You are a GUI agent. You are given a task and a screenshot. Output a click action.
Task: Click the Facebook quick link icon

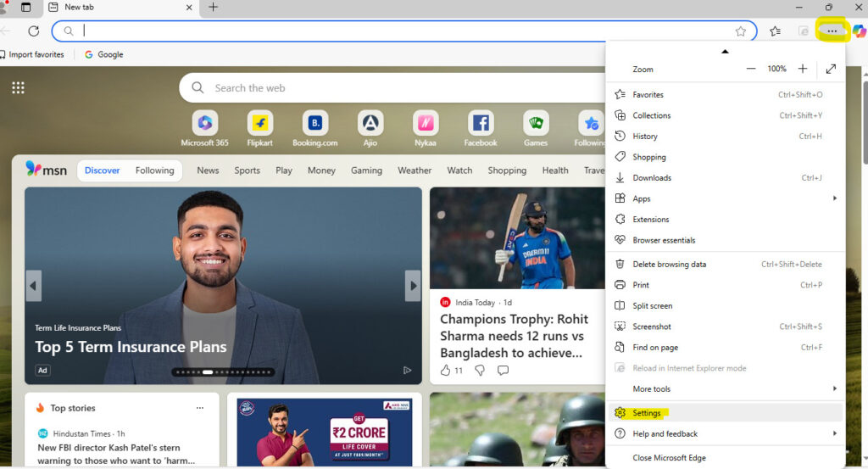click(481, 123)
